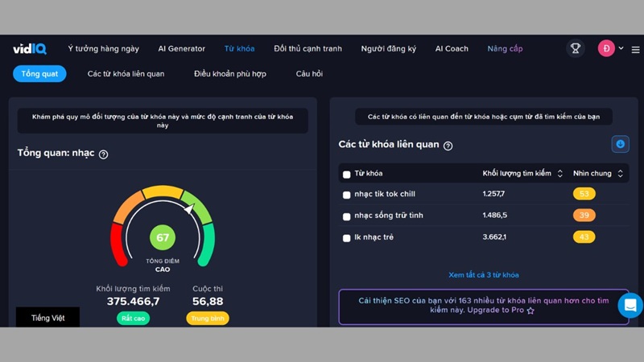644x362 pixels.
Task: Sort by Khối lượng tìm kiếm arrows
Action: (560, 174)
